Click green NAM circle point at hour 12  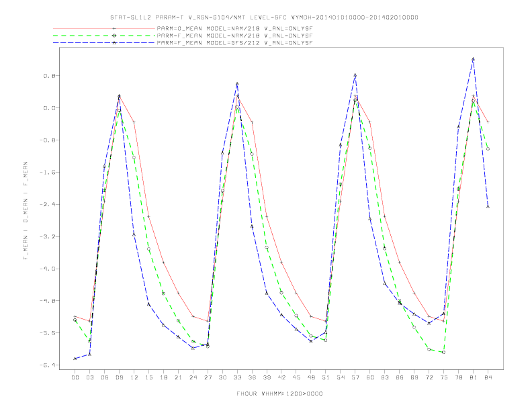[x=134, y=158]
